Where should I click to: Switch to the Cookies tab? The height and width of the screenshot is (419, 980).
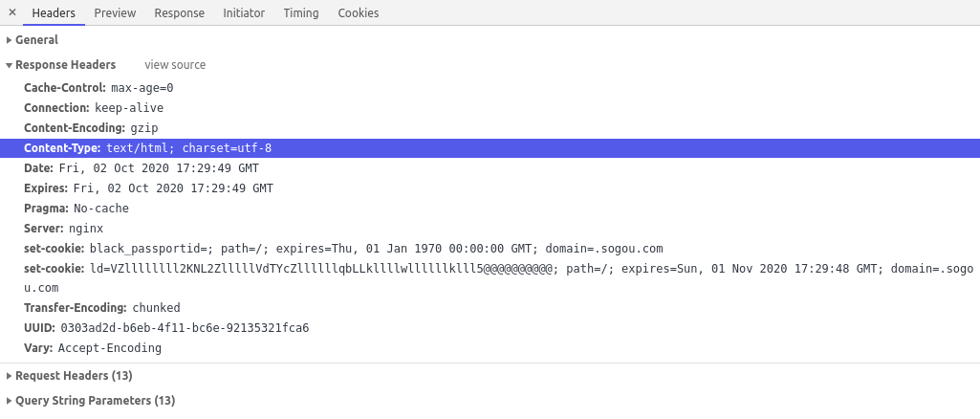pos(359,12)
